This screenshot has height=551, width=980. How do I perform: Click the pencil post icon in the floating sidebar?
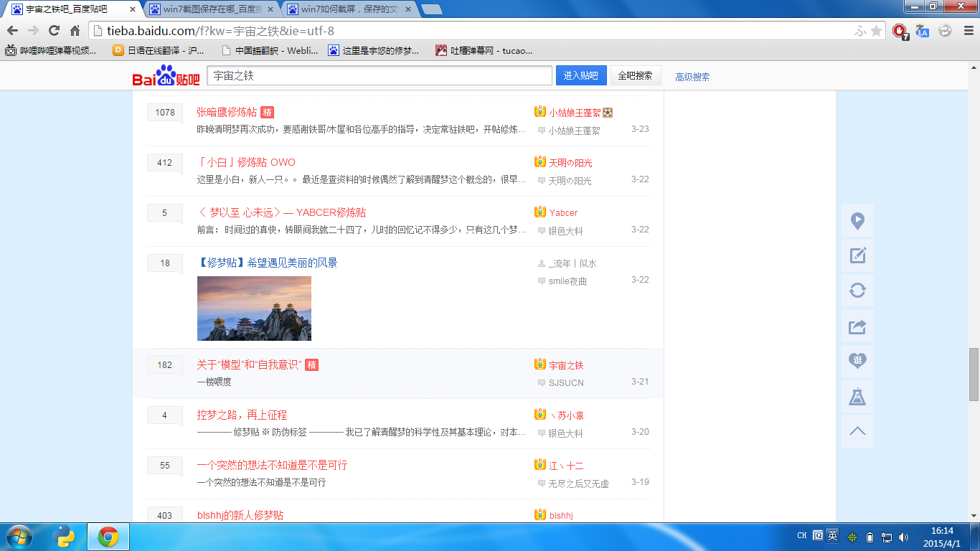pos(857,255)
